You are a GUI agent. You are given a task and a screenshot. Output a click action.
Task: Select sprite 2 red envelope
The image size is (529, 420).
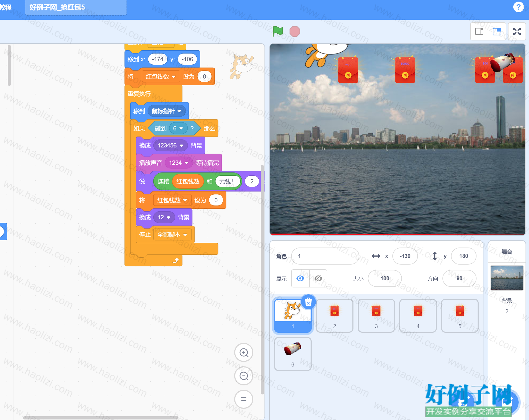coord(335,315)
